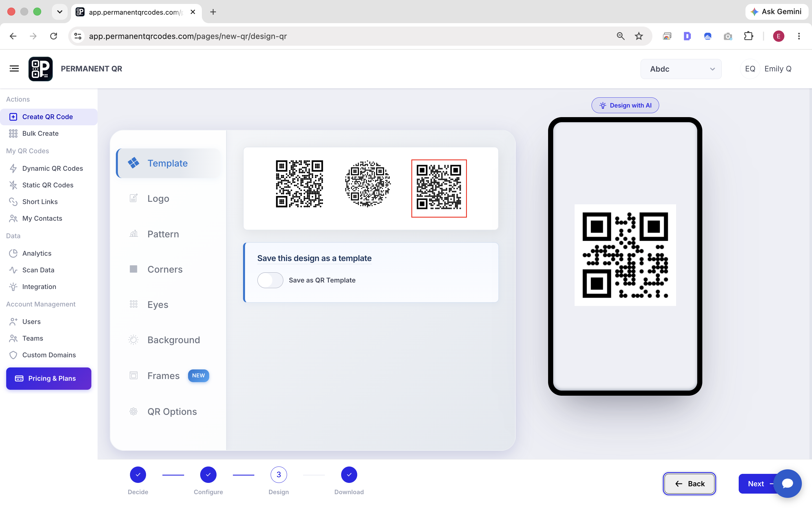Expand the tab search chevron
This screenshot has width=812, height=508.
[60, 12]
